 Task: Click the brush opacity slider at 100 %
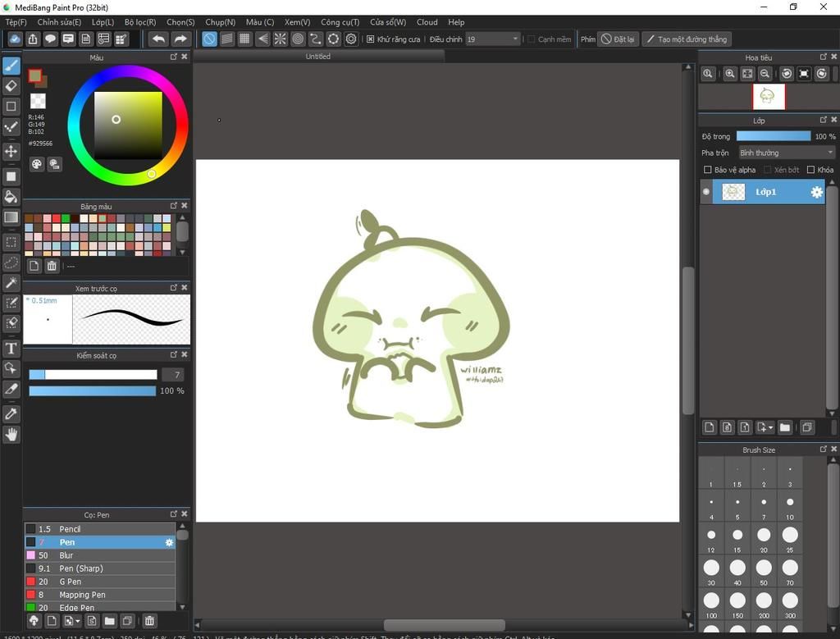pyautogui.click(x=92, y=391)
